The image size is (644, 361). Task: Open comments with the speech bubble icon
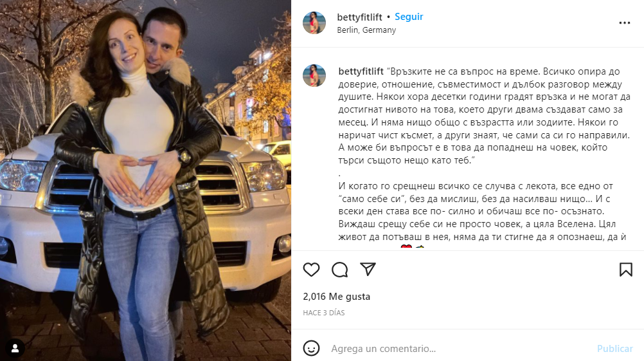[339, 270]
